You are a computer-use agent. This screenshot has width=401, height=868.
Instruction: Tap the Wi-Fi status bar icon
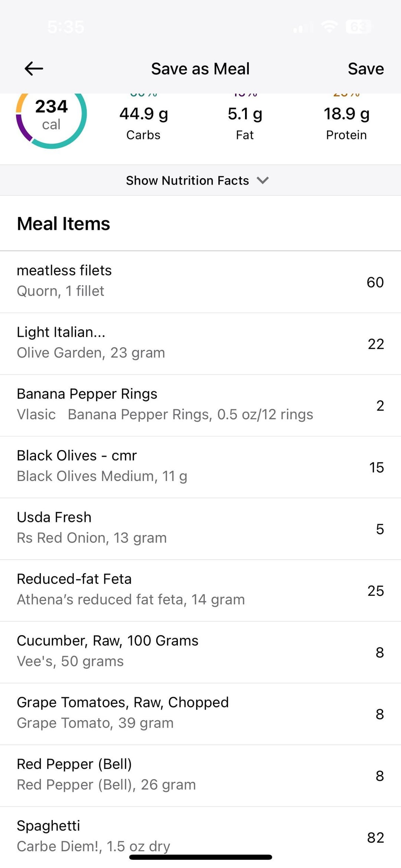[x=329, y=27]
